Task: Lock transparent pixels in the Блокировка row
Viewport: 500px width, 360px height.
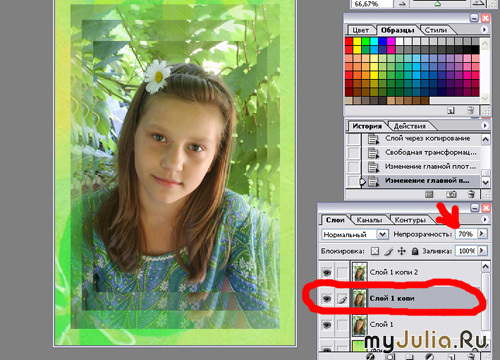Action: point(375,251)
